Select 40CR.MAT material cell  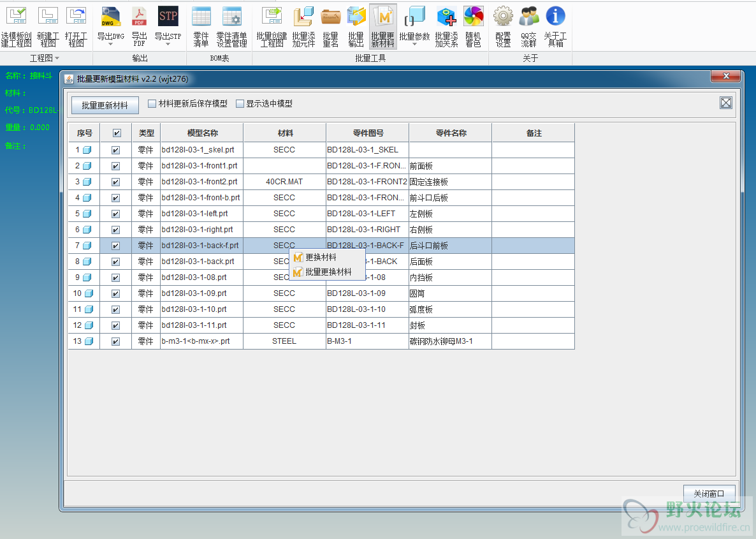(x=284, y=182)
